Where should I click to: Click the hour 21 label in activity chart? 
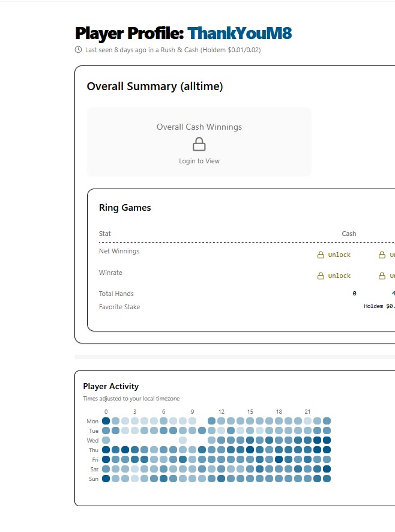(x=308, y=411)
